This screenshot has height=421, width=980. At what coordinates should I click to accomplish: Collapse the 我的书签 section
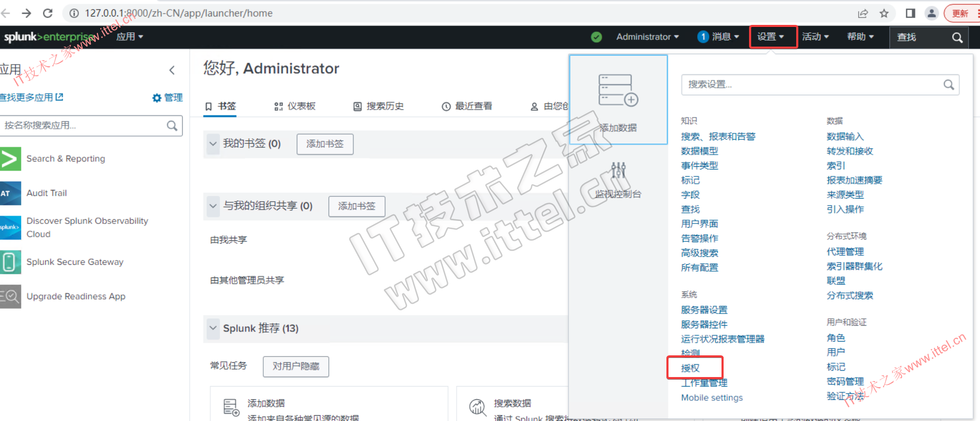tap(213, 144)
